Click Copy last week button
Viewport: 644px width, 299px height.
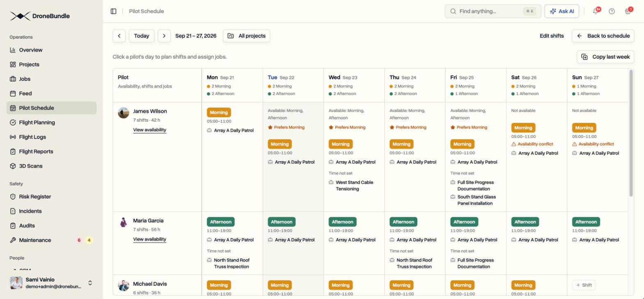coord(605,57)
